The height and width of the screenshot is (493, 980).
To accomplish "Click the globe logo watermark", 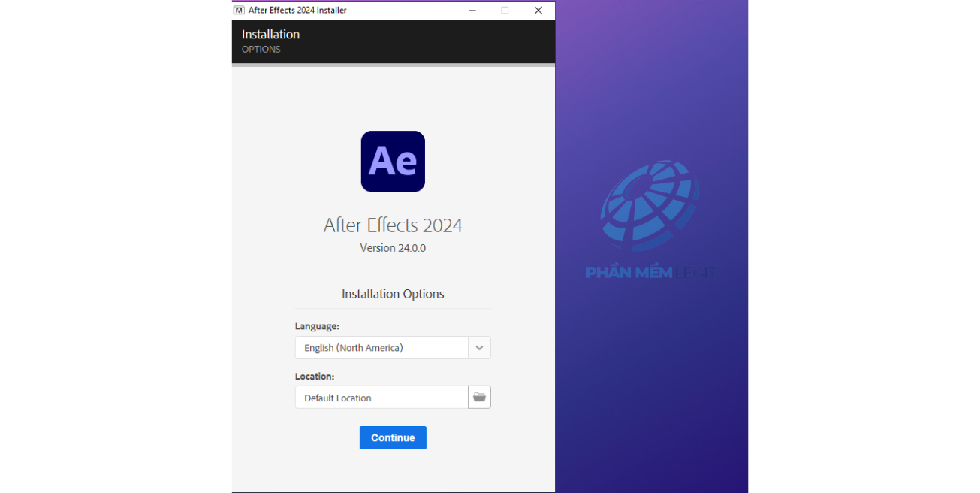I will pyautogui.click(x=650, y=206).
